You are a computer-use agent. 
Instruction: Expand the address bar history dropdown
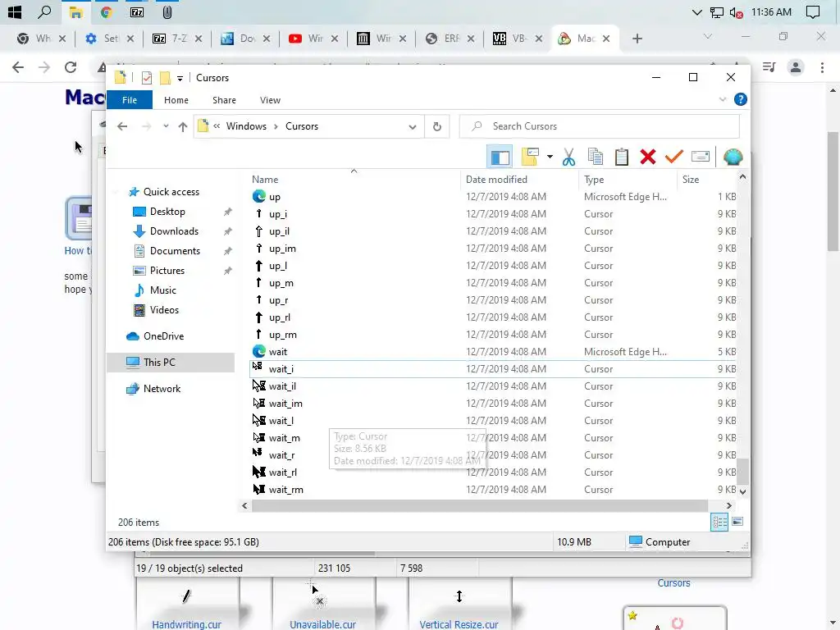(x=412, y=127)
